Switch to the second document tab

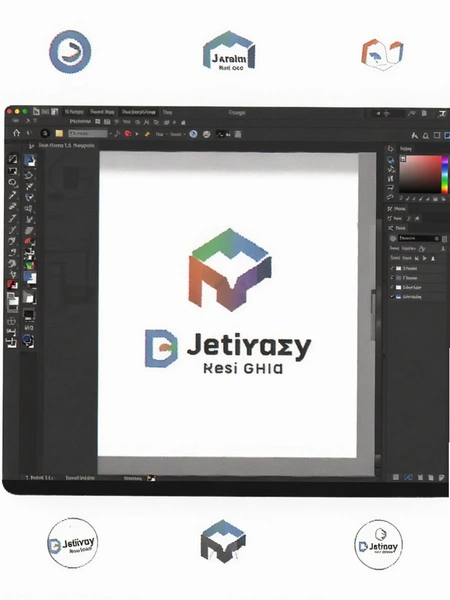coord(102,112)
